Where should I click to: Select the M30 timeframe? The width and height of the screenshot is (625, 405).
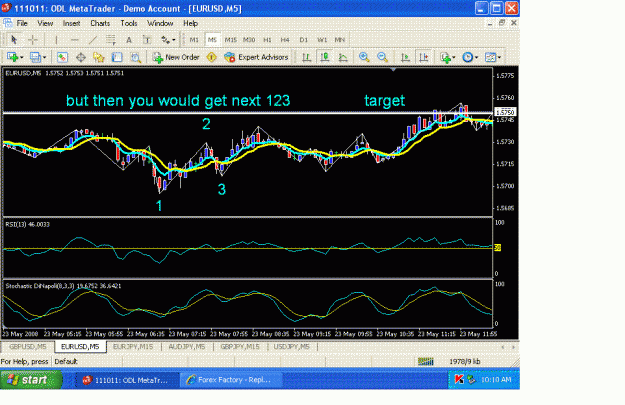pos(249,39)
